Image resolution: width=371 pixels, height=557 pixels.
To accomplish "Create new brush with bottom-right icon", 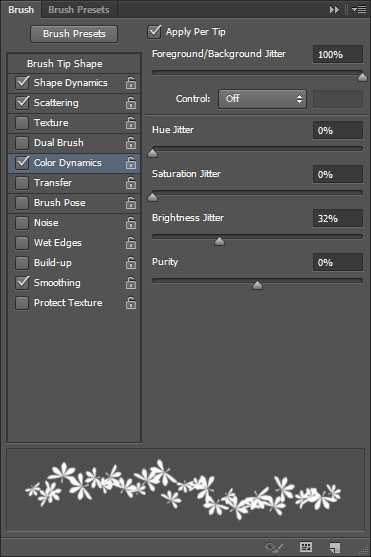I will pos(335,547).
